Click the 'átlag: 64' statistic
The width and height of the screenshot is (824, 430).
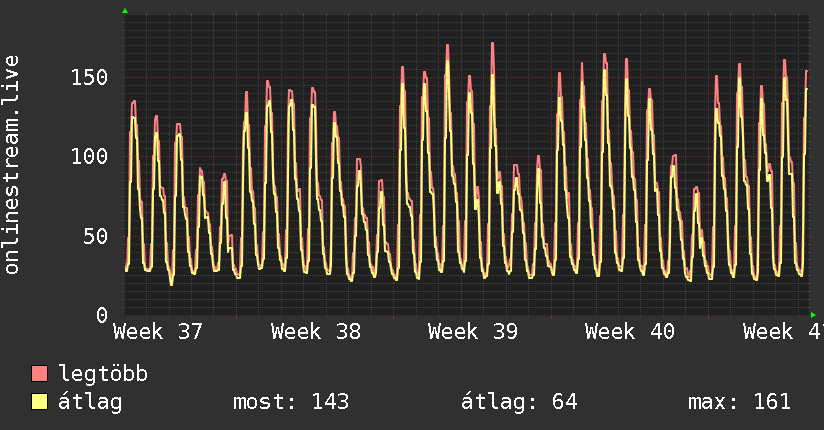point(519,402)
